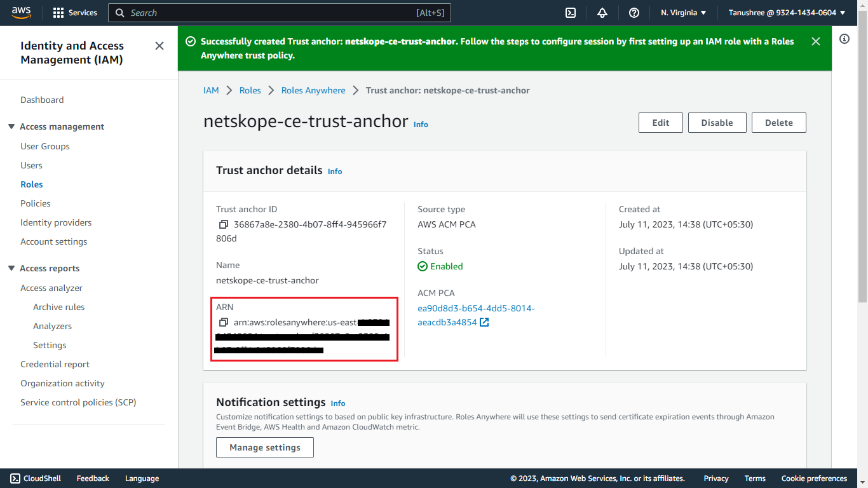868x488 pixels.
Task: Open Access analyzer Settings in sidebar
Action: point(50,345)
